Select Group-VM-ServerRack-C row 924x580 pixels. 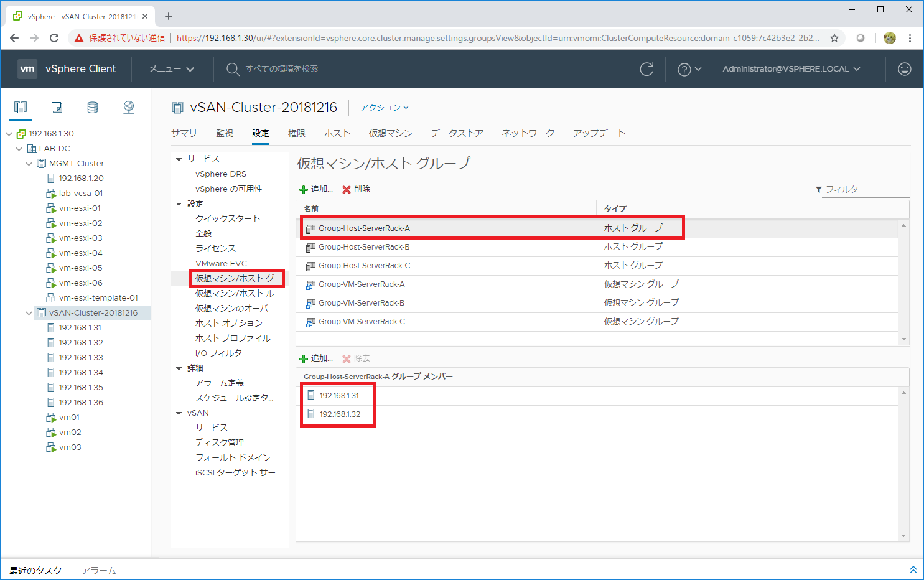(597, 322)
